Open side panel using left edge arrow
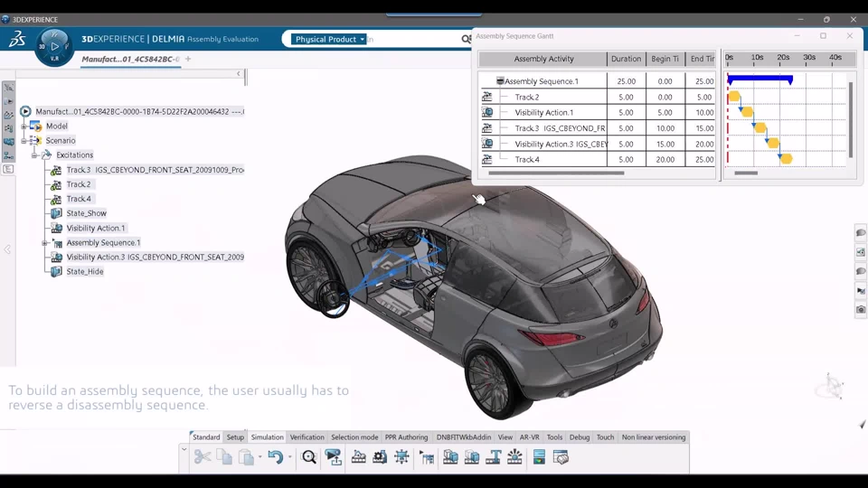 click(7, 249)
